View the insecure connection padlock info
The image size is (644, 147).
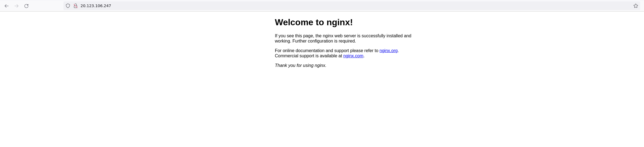[76, 6]
